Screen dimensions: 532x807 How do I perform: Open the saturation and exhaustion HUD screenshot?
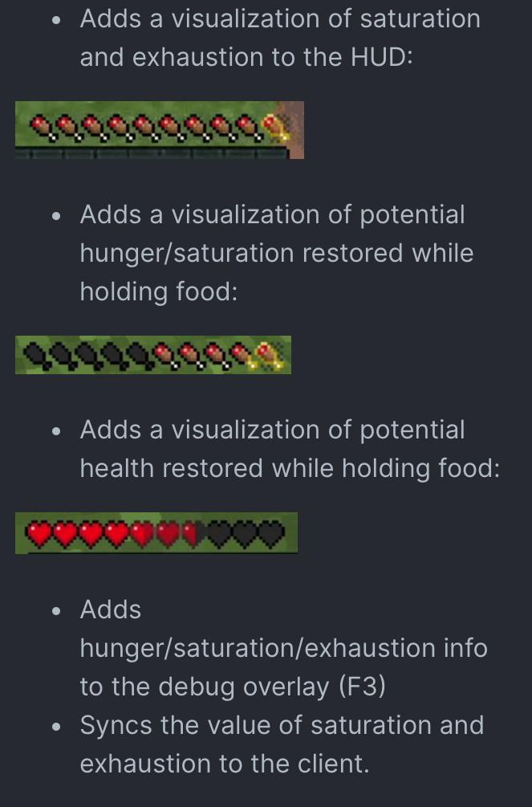[160, 130]
